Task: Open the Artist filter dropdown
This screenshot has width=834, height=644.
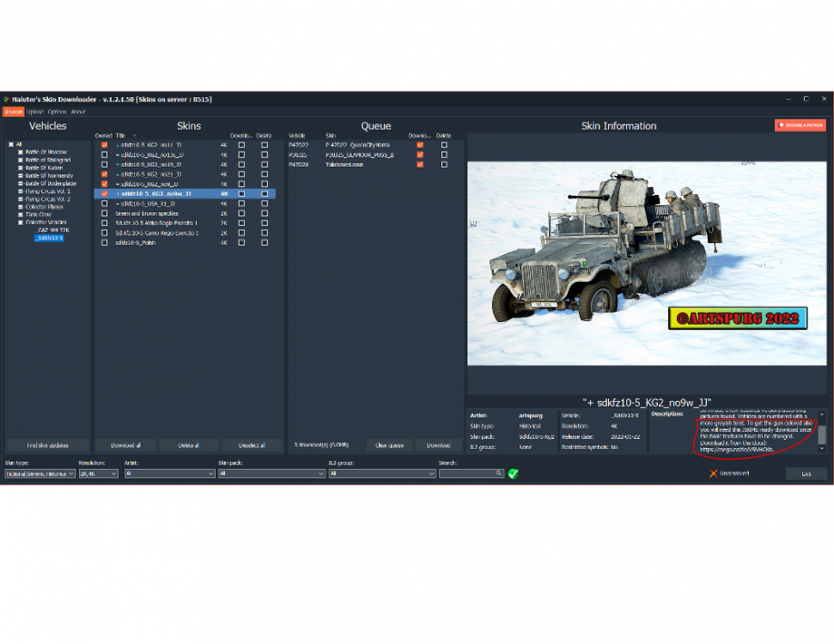Action: [x=170, y=473]
